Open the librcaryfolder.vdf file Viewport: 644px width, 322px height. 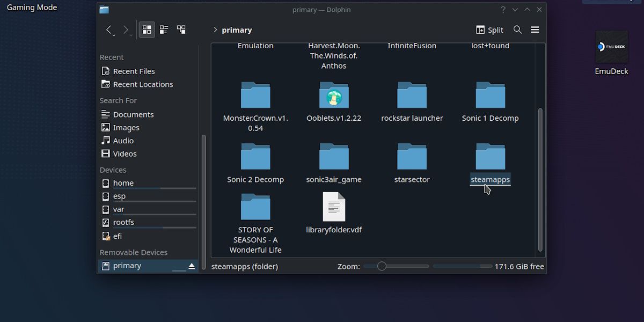(334, 207)
